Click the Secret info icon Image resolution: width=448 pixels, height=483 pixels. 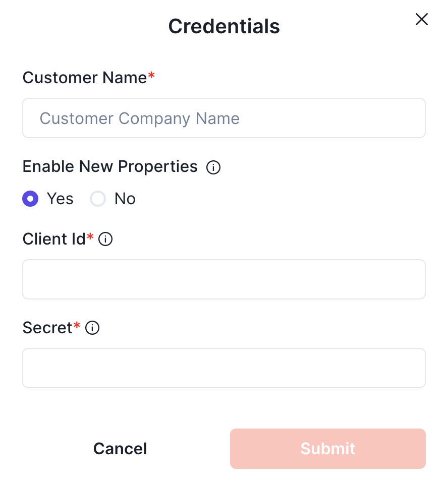point(92,328)
